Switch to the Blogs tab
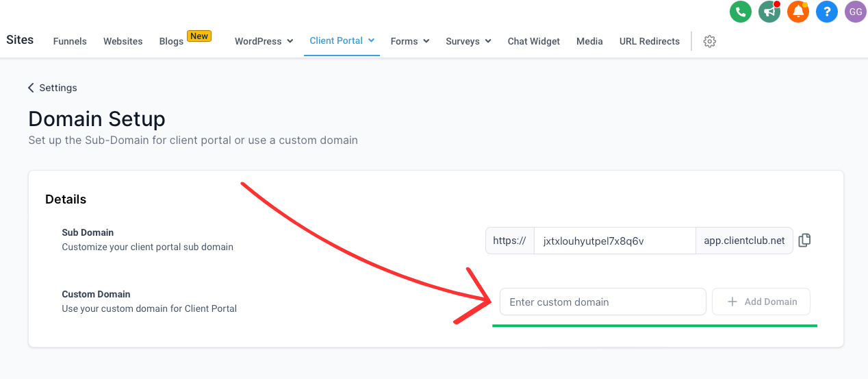The height and width of the screenshot is (379, 868). point(171,41)
